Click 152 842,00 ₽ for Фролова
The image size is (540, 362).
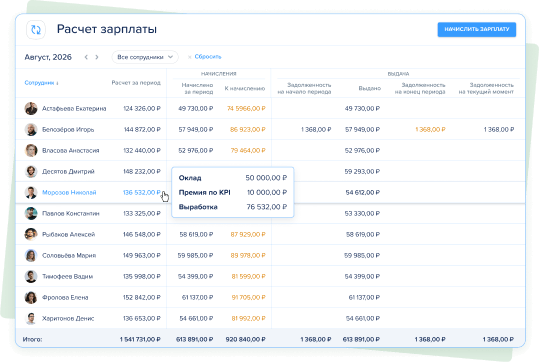[x=142, y=298]
